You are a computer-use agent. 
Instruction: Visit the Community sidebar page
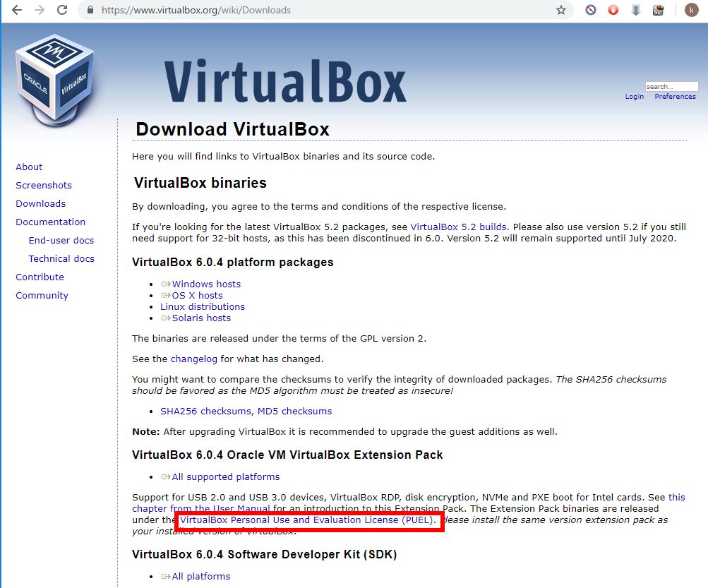click(42, 296)
